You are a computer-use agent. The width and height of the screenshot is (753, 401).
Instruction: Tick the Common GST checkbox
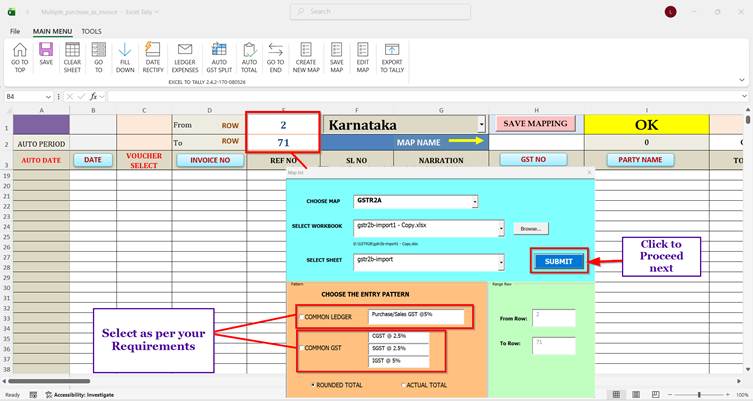tap(302, 348)
